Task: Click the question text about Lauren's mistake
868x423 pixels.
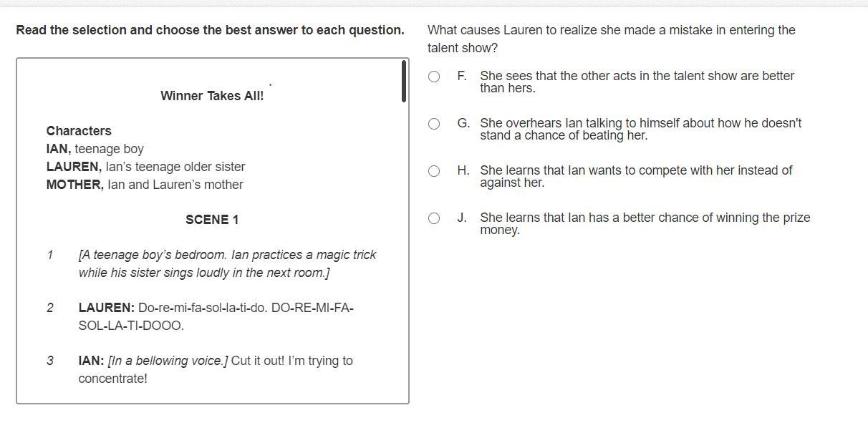Action: pos(612,39)
